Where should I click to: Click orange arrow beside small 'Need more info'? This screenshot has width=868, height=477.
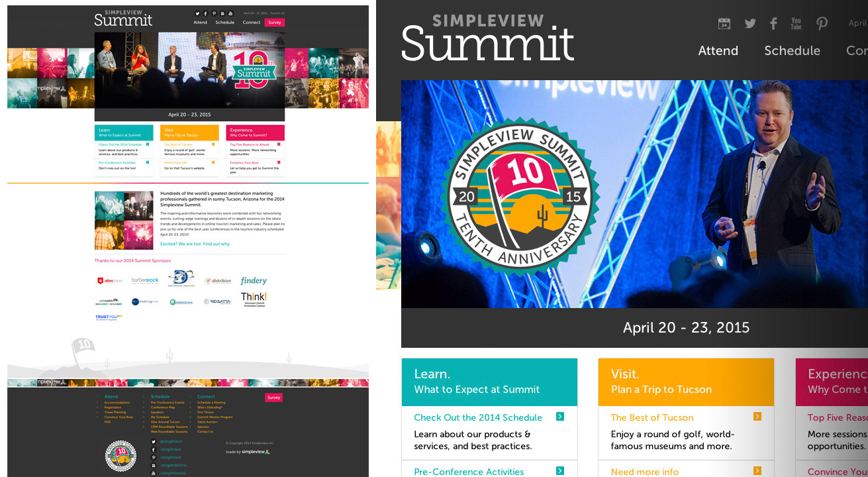(213, 162)
